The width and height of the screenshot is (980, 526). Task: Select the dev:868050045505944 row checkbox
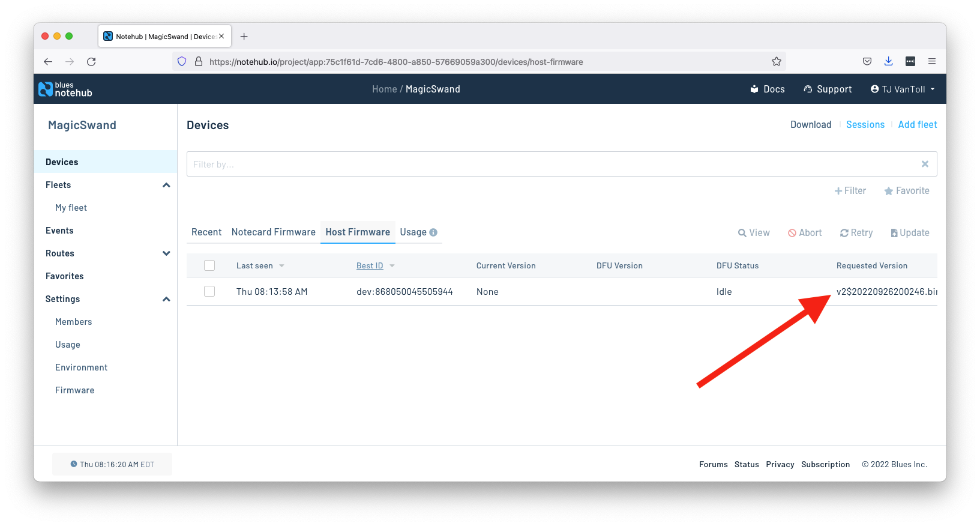click(209, 291)
